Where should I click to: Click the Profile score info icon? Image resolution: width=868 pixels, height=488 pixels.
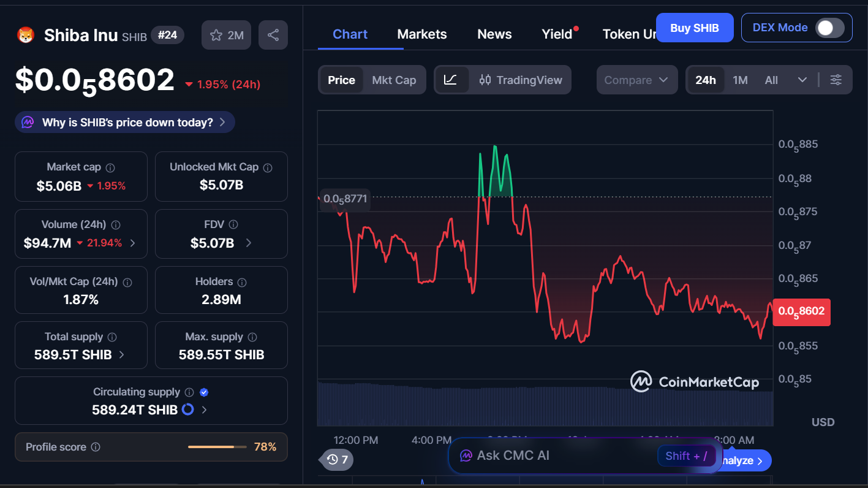(x=96, y=448)
